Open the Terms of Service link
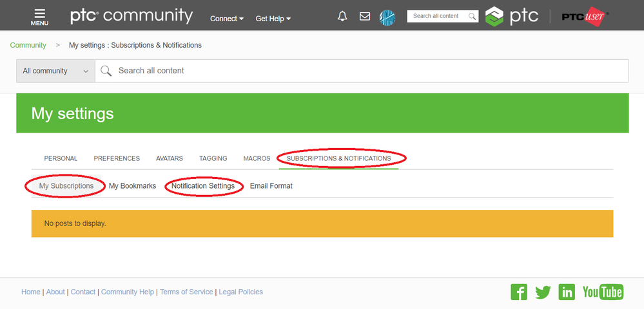 point(186,292)
